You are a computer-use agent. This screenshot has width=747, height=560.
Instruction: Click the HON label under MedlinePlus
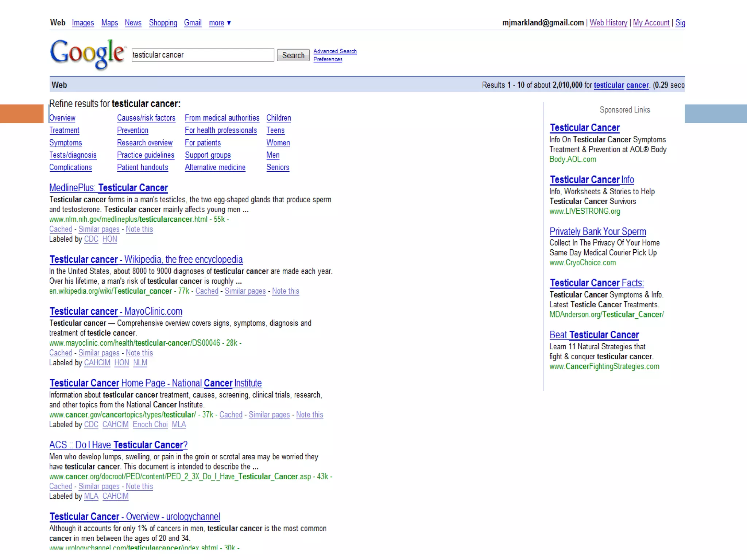pos(109,239)
